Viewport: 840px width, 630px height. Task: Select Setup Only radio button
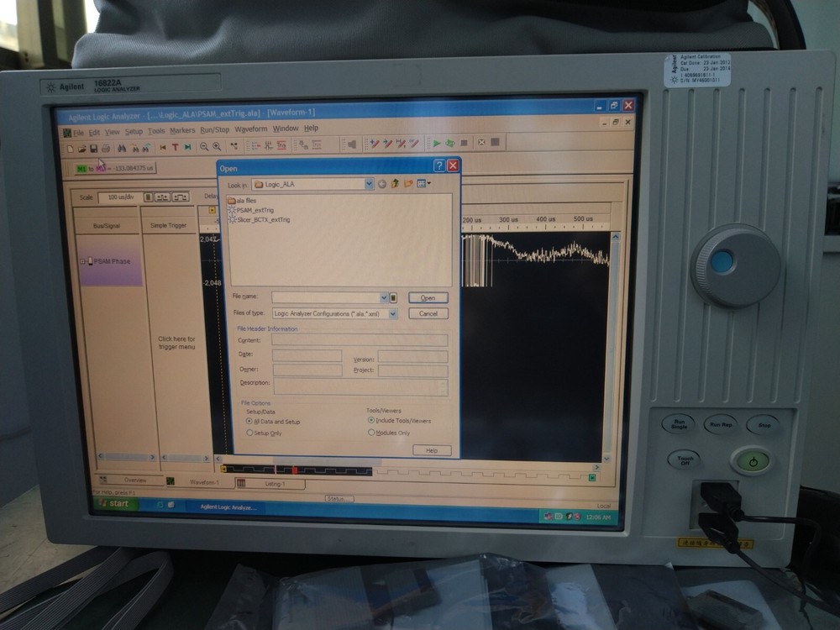tap(249, 433)
